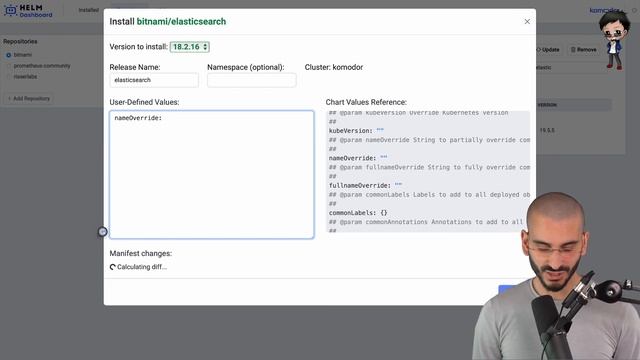Click the 'fullnameOverride: ""' reference line
The width and height of the screenshot is (640, 360).
365,185
